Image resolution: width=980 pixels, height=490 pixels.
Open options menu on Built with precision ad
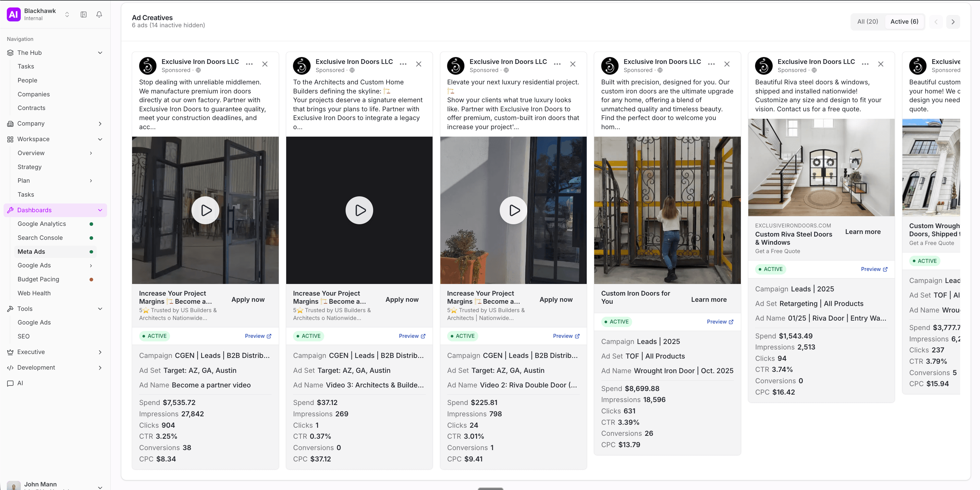coord(711,64)
